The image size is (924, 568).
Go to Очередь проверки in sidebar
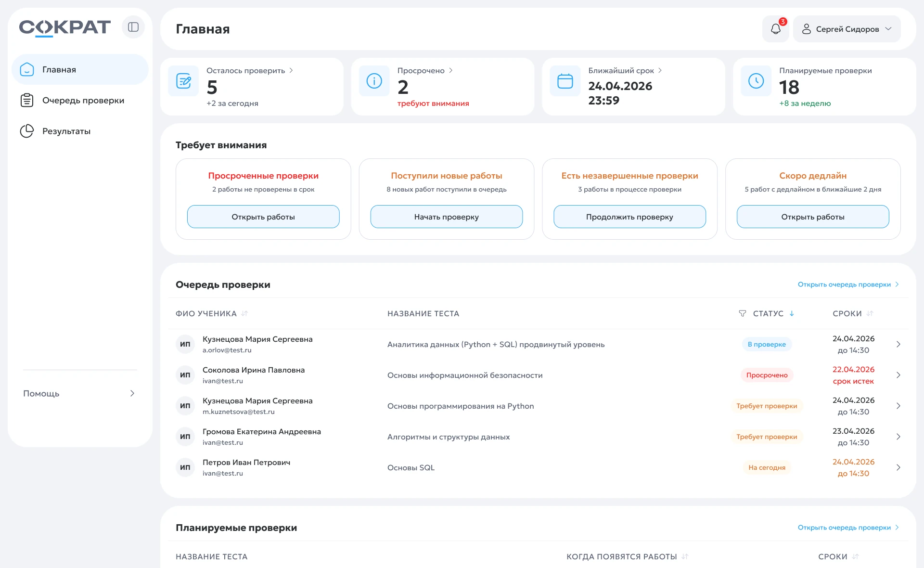[80, 100]
